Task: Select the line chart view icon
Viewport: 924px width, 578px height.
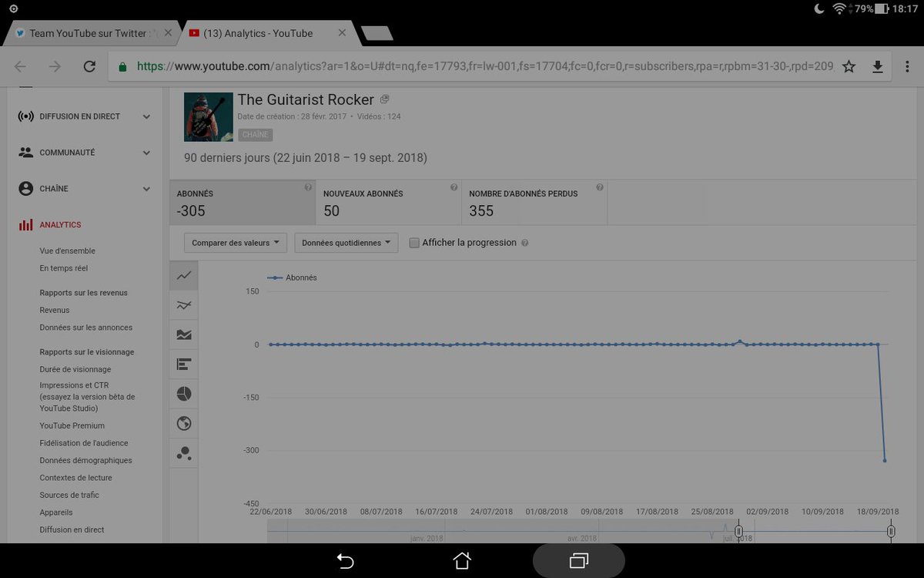Action: click(183, 275)
